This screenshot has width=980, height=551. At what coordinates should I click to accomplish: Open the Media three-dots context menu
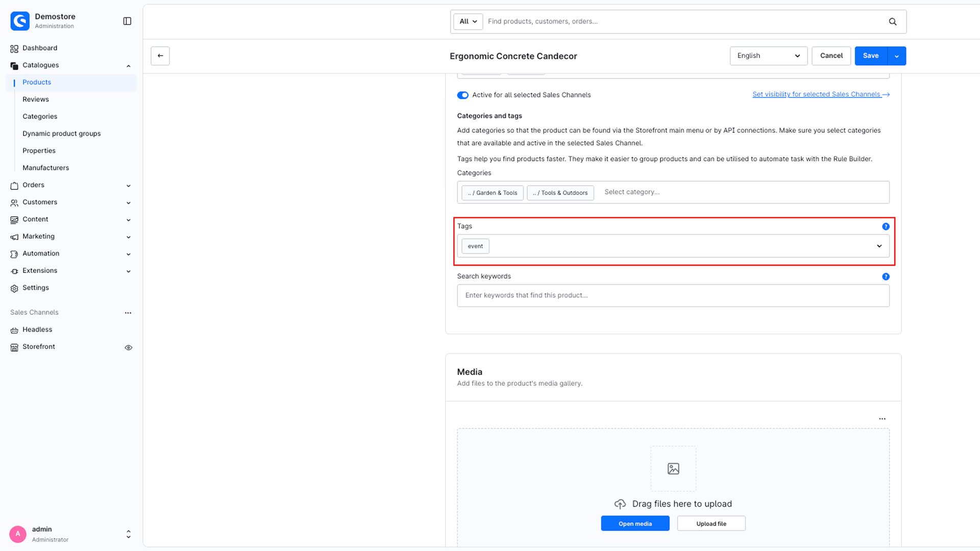[x=882, y=419]
